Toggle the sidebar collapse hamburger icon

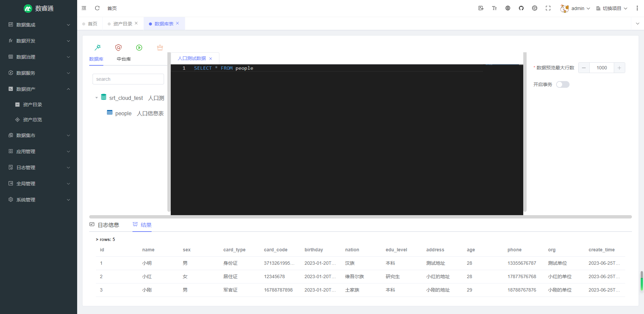click(84, 8)
